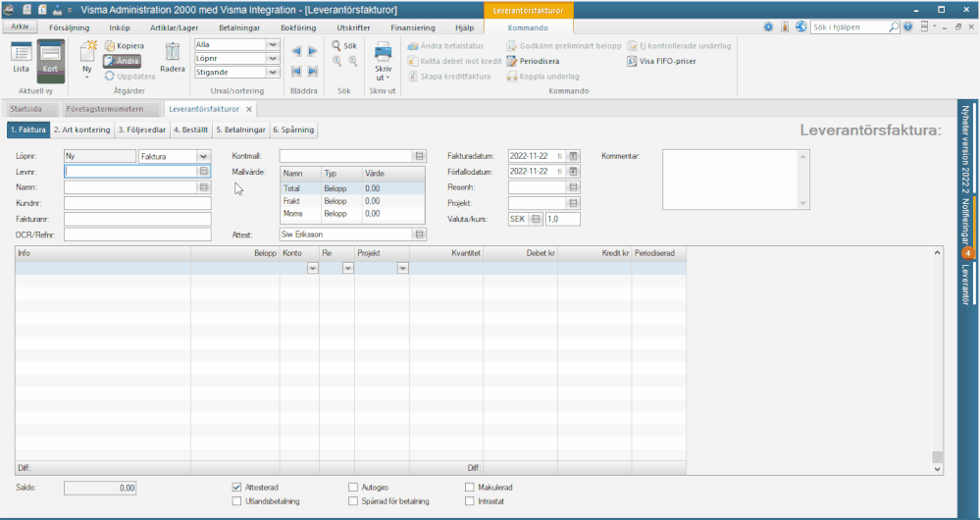Image resolution: width=980 pixels, height=520 pixels.
Task: Expand the Konto column dropdown
Action: click(313, 268)
